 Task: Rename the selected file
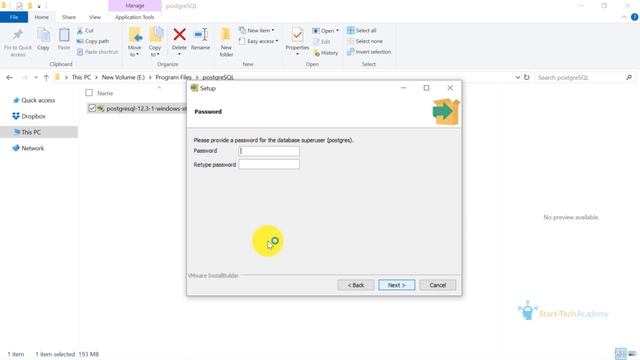pos(200,40)
